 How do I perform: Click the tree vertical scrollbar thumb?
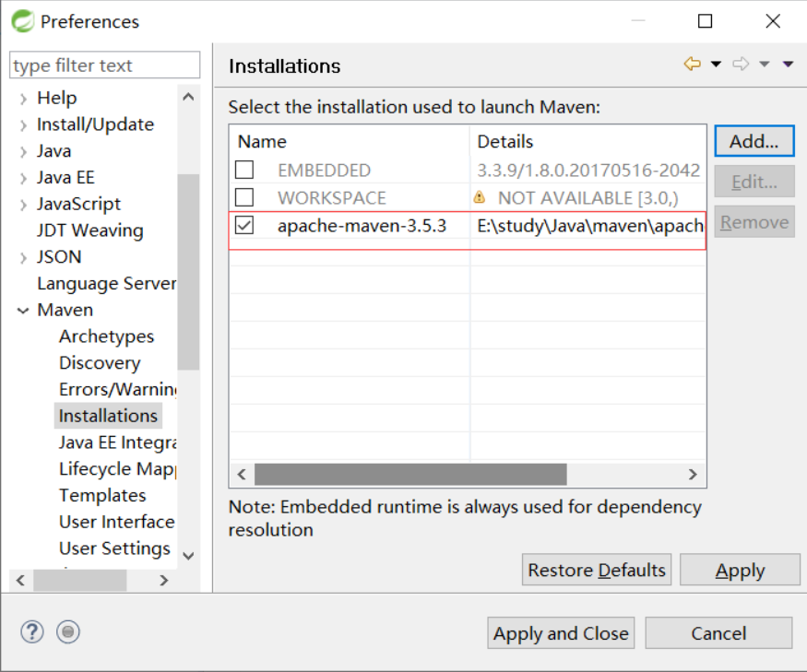188,272
